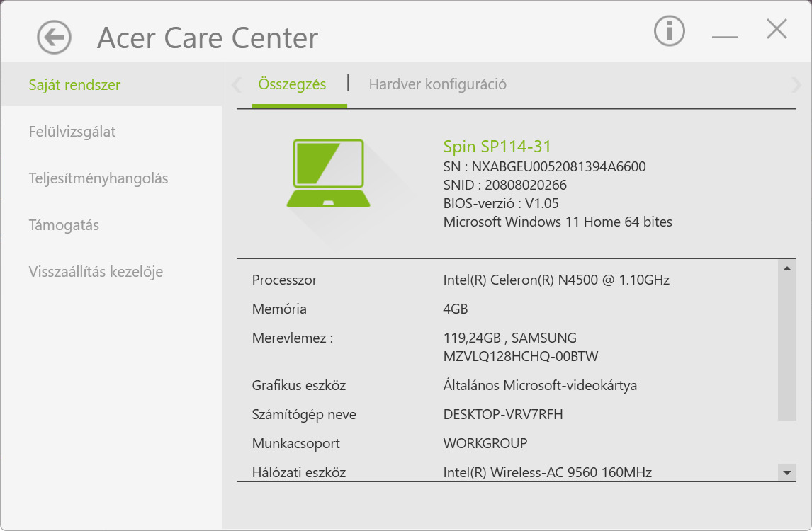The width and height of the screenshot is (812, 531).
Task: Click Intel(R) Wireless-AC 9560 160MHz value
Action: coord(548,472)
